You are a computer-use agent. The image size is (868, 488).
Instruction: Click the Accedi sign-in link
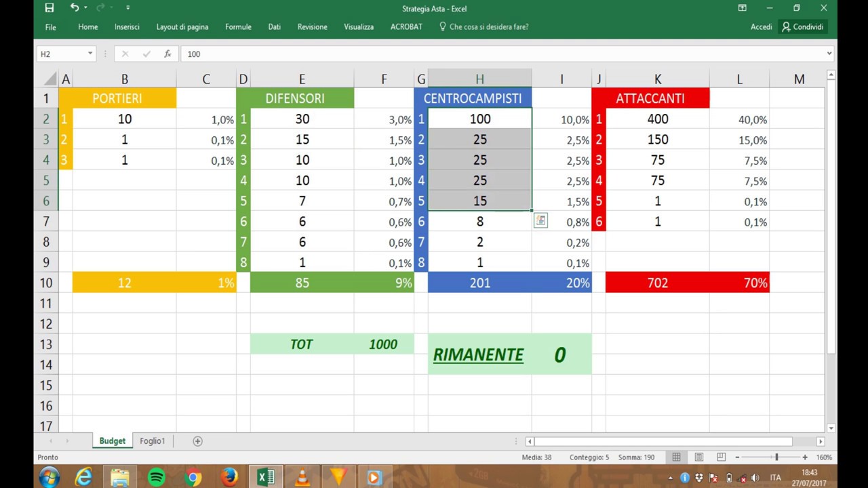click(x=761, y=27)
